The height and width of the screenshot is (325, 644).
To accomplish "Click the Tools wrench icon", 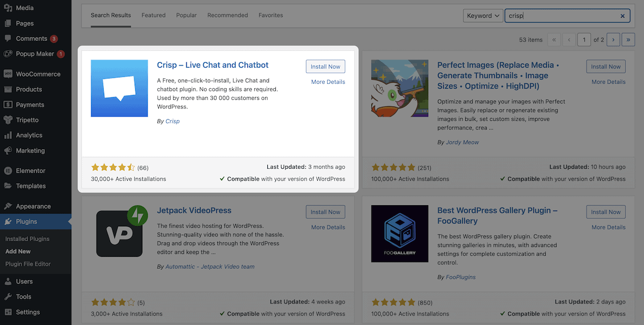I will point(8,297).
